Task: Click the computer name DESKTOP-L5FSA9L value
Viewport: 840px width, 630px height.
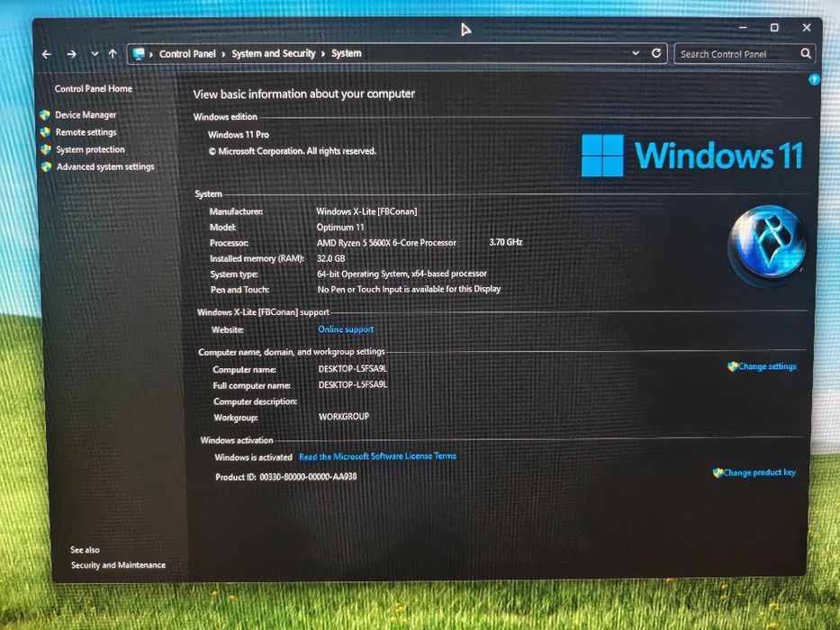Action: [x=353, y=369]
